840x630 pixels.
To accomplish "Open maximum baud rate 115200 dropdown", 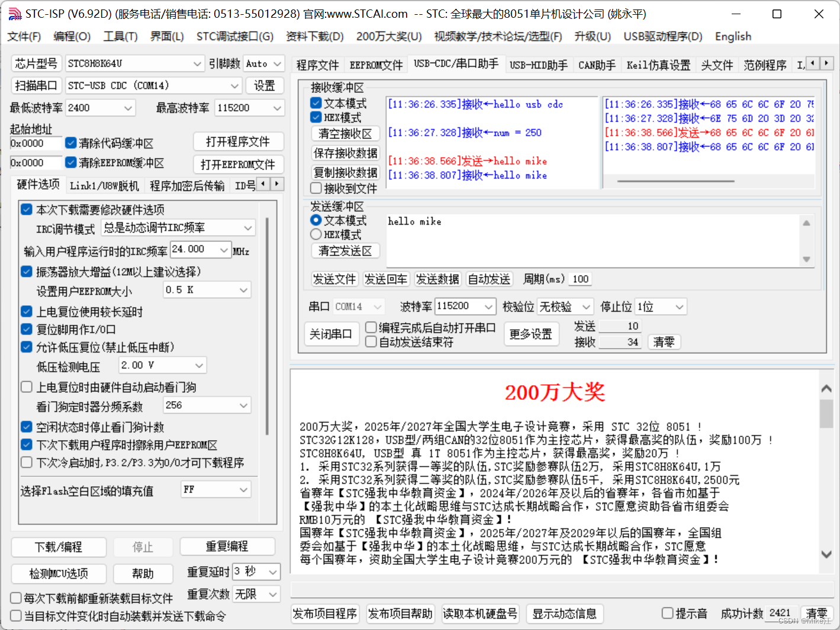I will click(249, 108).
